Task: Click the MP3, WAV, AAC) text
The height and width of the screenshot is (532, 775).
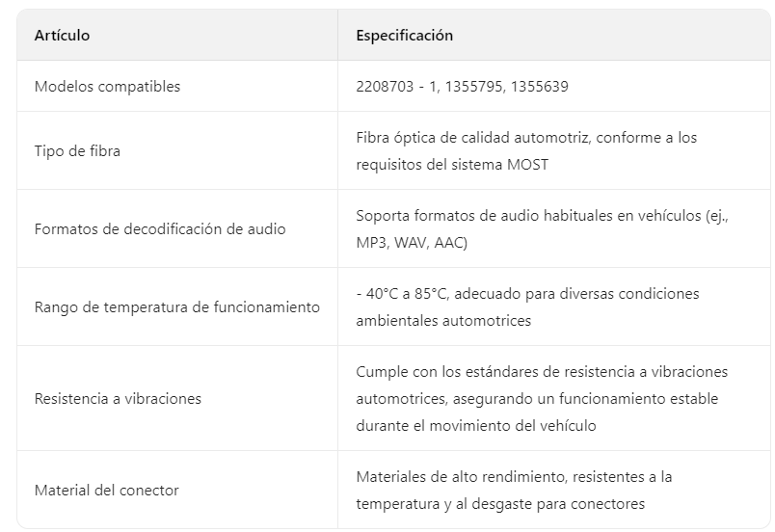Action: click(412, 243)
